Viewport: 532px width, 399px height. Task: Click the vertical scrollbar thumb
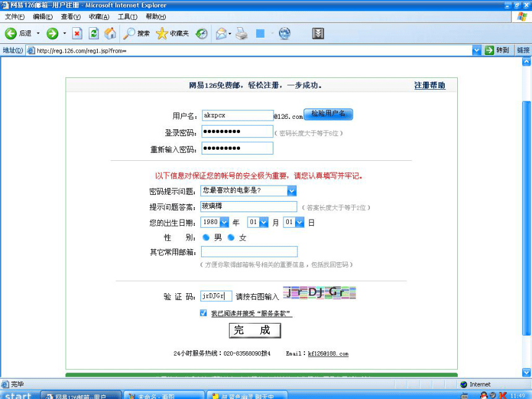[526, 217]
